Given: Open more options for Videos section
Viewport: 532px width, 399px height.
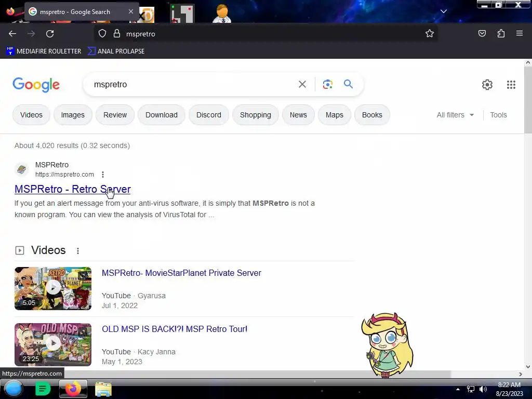Looking at the screenshot, I should (x=78, y=251).
